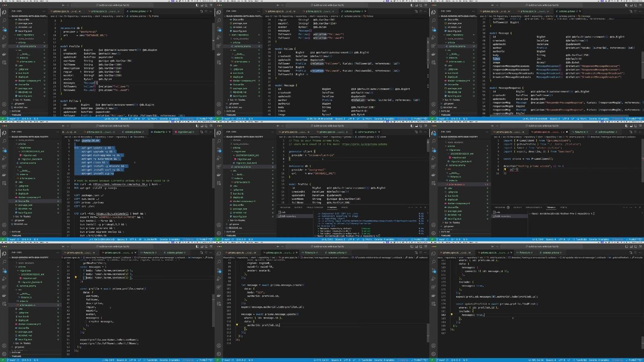
Task: Switch to Dockerfile tab in middle-left window
Action: [159, 132]
